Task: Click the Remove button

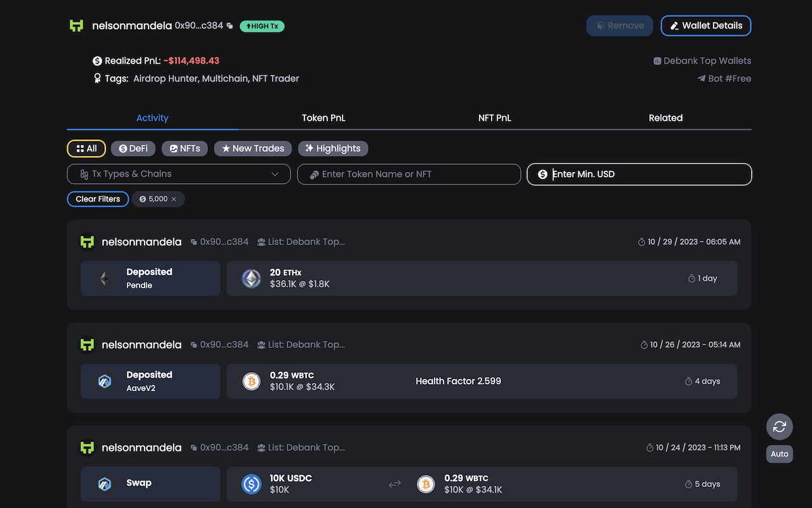Action: click(620, 25)
